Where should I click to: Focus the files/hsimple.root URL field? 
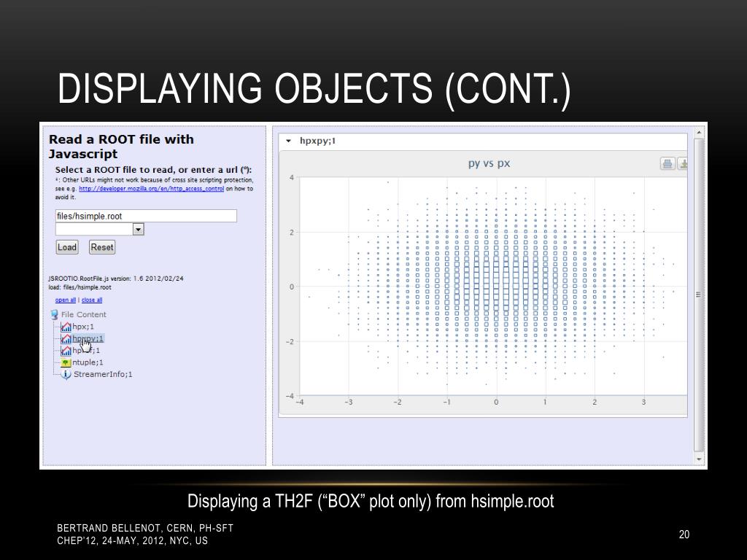[146, 216]
